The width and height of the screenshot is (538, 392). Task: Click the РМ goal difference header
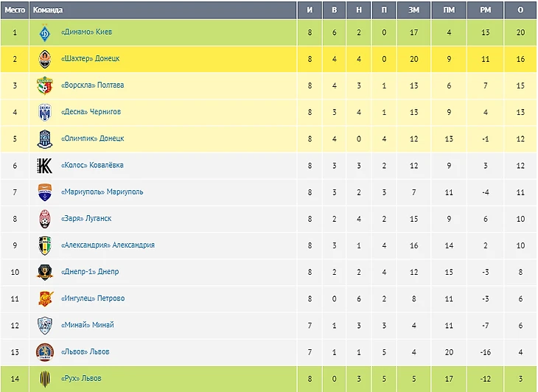(485, 10)
